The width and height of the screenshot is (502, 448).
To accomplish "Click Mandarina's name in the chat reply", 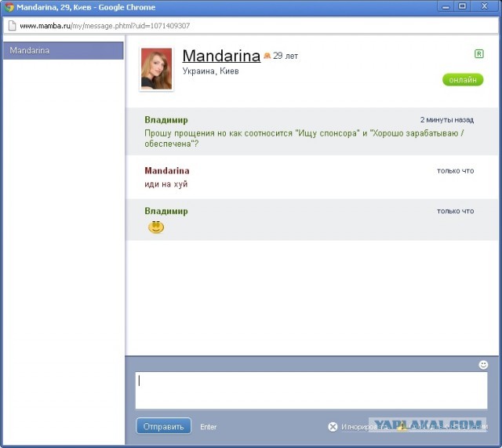I will coord(167,170).
